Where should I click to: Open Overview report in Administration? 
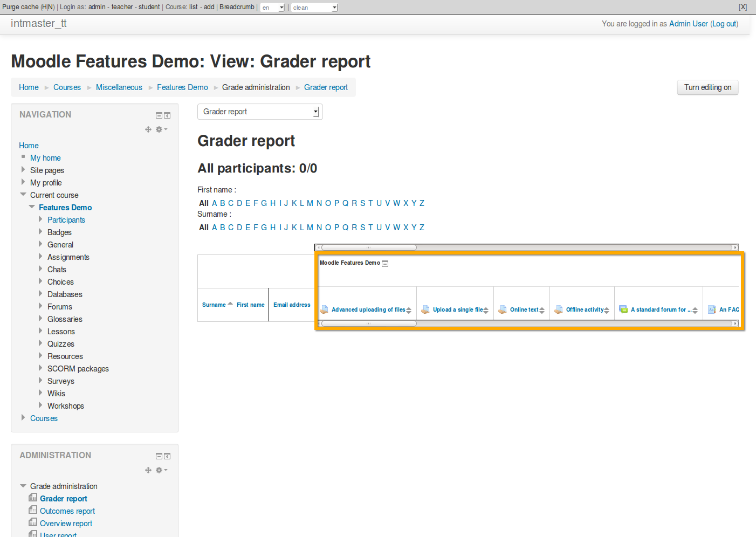coord(66,524)
